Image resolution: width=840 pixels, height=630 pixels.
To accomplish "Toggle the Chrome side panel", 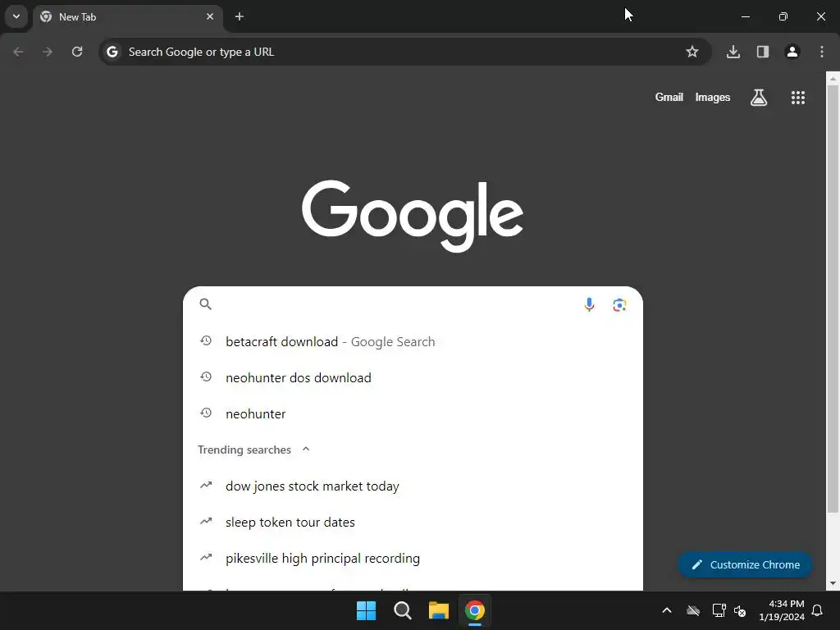I will (763, 52).
